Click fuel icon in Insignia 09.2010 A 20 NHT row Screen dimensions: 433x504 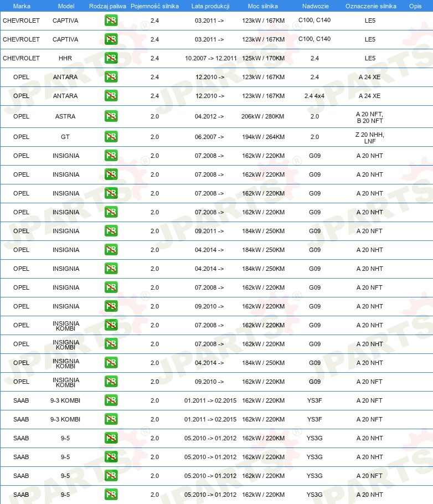pos(111,306)
